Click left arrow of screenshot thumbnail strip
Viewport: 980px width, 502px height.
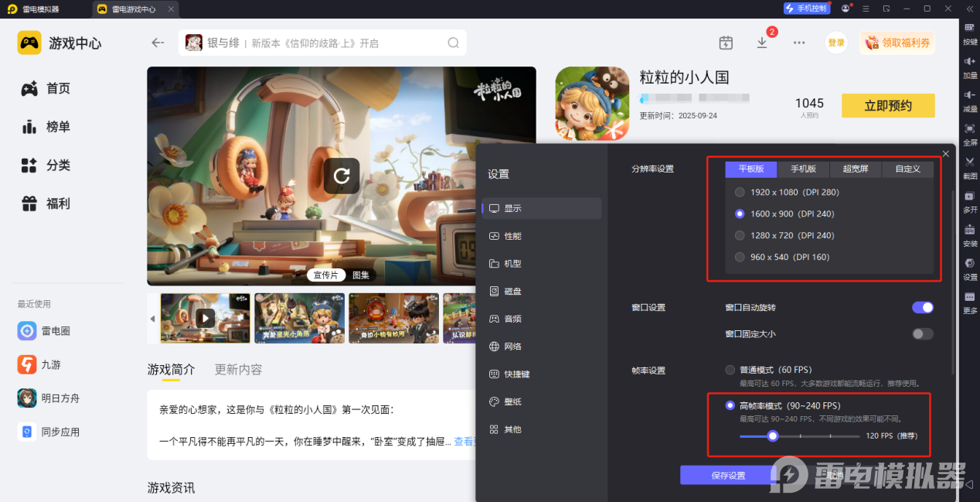(x=152, y=319)
